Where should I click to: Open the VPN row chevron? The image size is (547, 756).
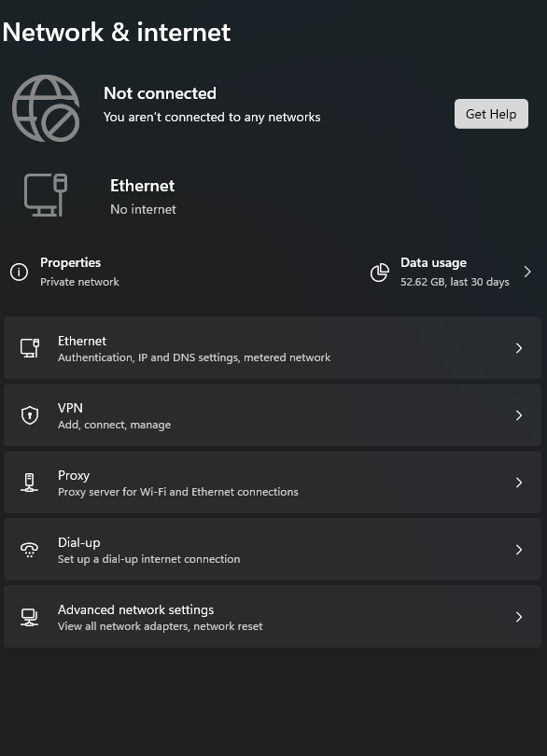[x=519, y=415]
